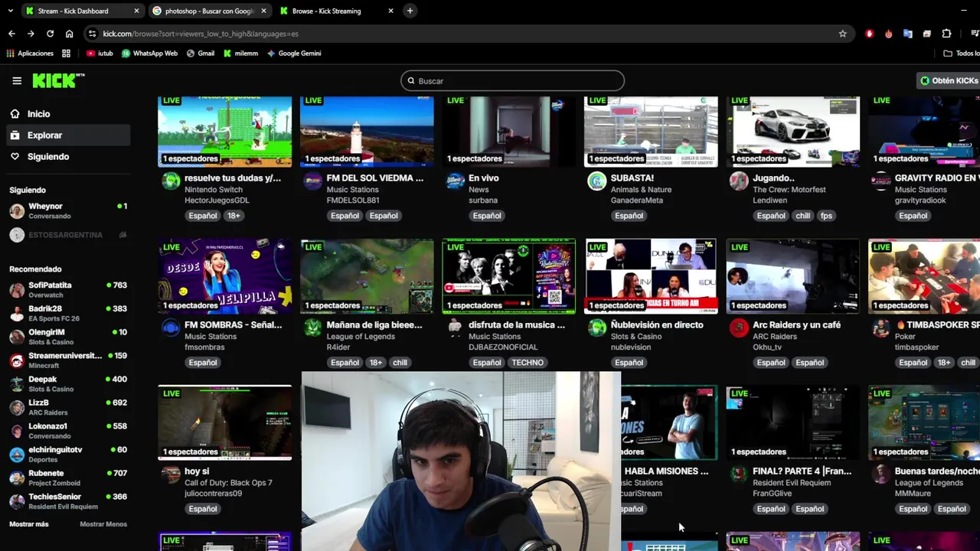Open elchiringuitotv recommended channel
This screenshot has width=980, height=551.
pos(68,454)
